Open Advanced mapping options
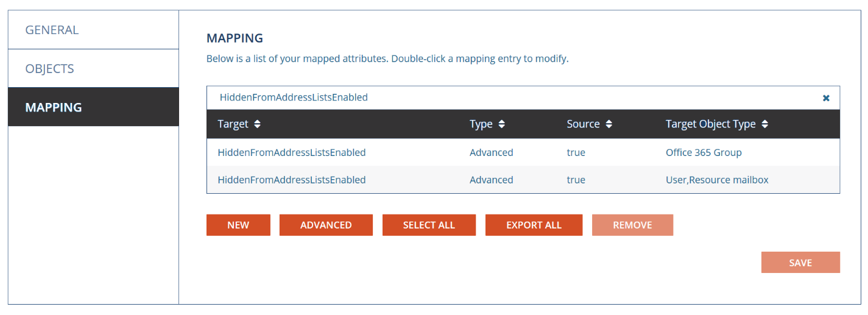The width and height of the screenshot is (868, 315). tap(326, 225)
